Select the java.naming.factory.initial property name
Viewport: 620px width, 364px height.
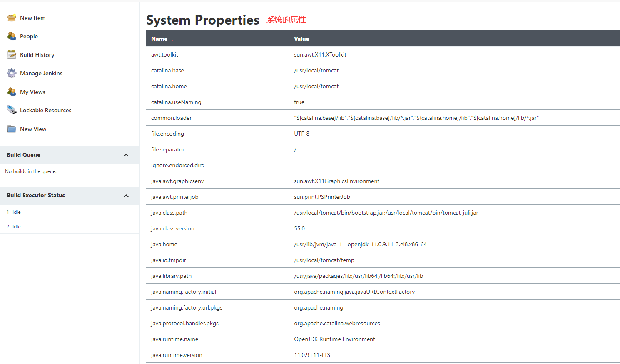click(x=184, y=292)
